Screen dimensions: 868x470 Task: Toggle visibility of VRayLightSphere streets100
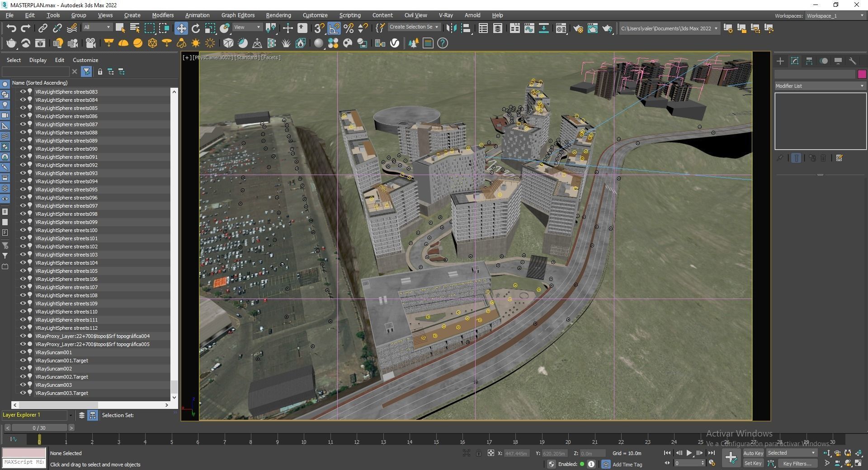(x=23, y=230)
